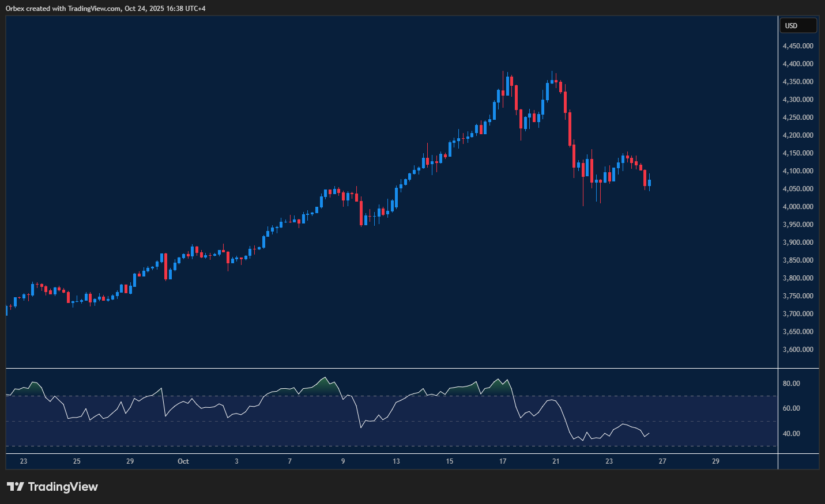
Task: Click date 21 on the time axis
Action: coord(556,461)
